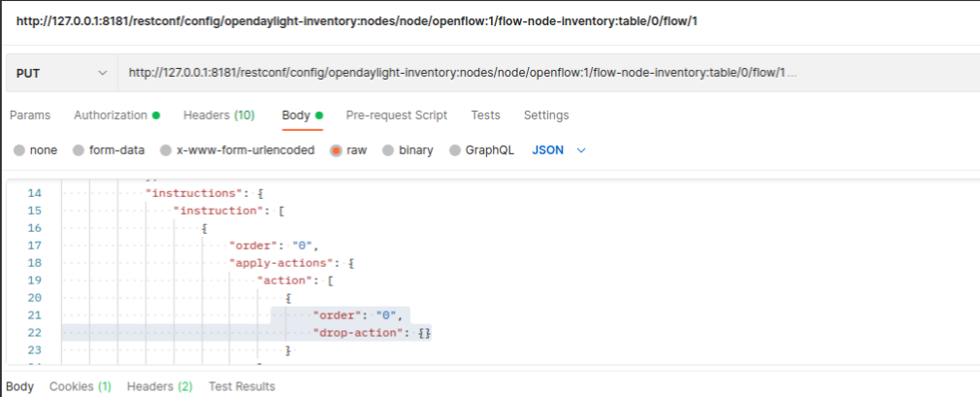Image resolution: width=980 pixels, height=397 pixels.
Task: Open the PUT HTTP method dropdown
Action: (x=60, y=74)
